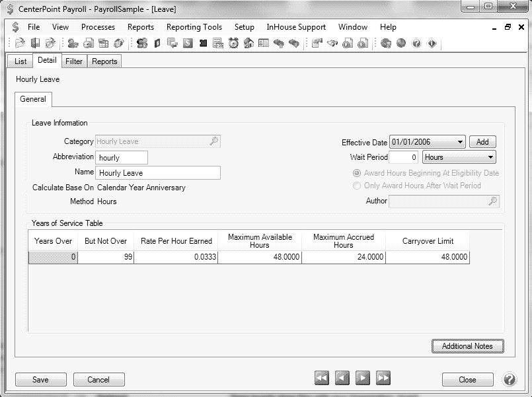The width and height of the screenshot is (532, 397).
Task: Click the Wait Period number field
Action: (403, 157)
